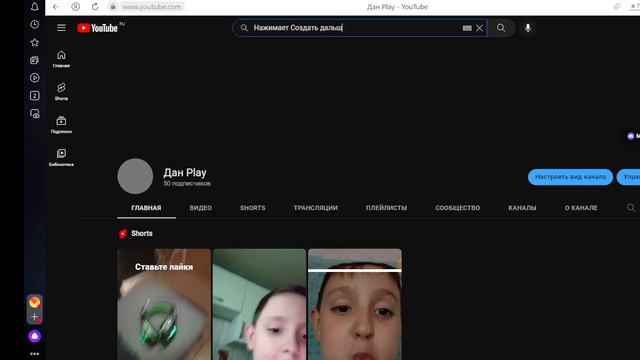This screenshot has width=640, height=360.
Task: Open the Главная home sidebar item
Action: tap(61, 59)
